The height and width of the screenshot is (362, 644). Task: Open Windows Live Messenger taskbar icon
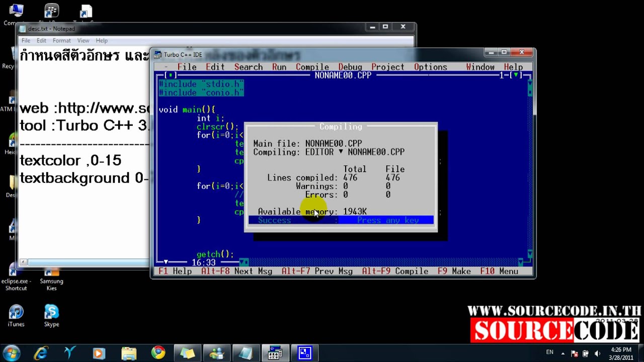[216, 353]
